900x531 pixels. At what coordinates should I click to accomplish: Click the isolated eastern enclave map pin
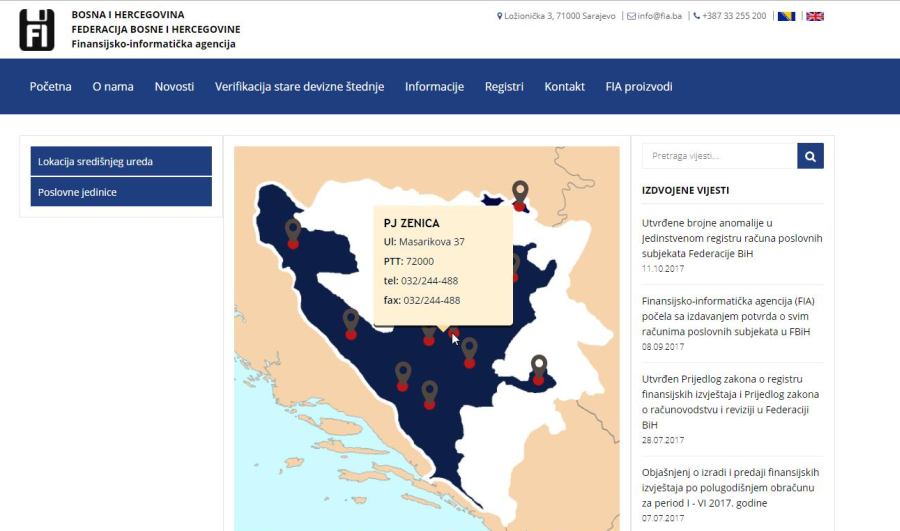[539, 368]
